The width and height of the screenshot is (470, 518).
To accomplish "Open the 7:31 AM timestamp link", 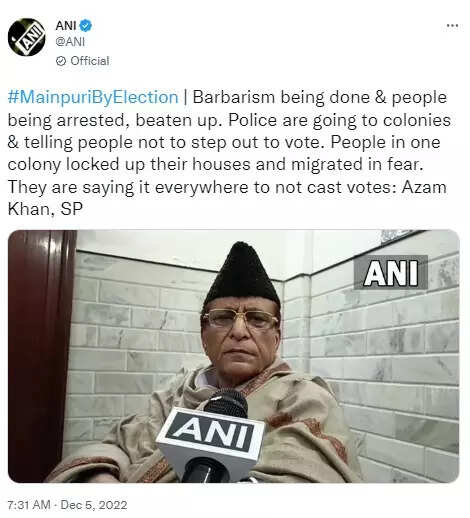I will (29, 504).
